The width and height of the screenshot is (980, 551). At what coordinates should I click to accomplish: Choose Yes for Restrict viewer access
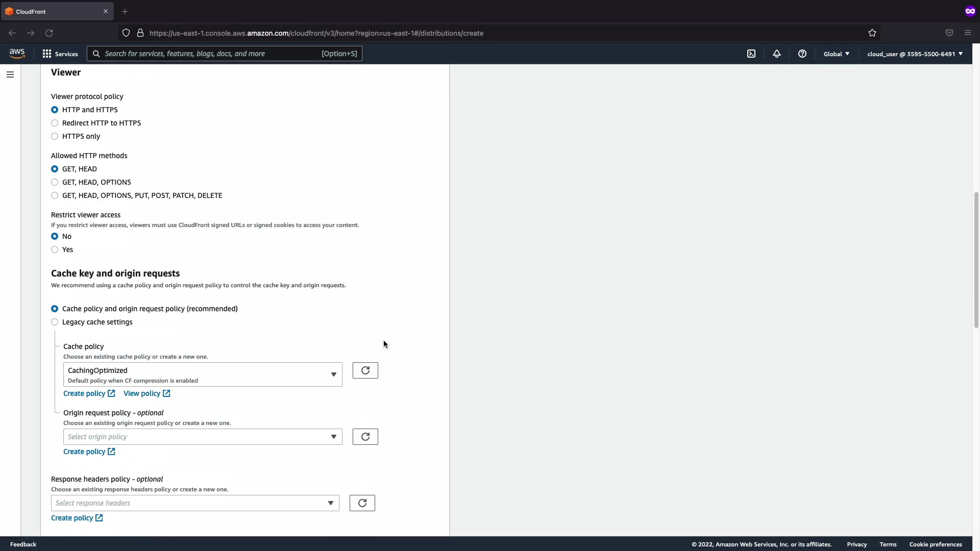[x=55, y=249]
